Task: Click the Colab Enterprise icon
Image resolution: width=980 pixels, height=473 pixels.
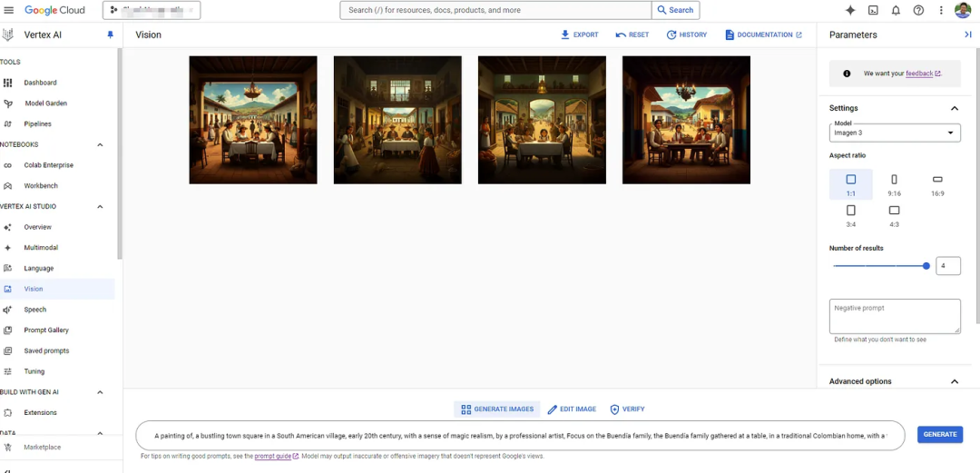Action: (x=7, y=165)
